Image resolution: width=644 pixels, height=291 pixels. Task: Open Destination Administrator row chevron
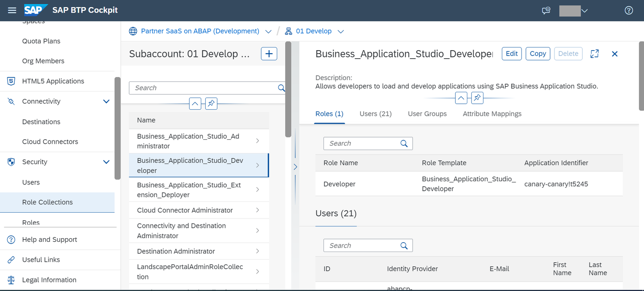pos(258,252)
